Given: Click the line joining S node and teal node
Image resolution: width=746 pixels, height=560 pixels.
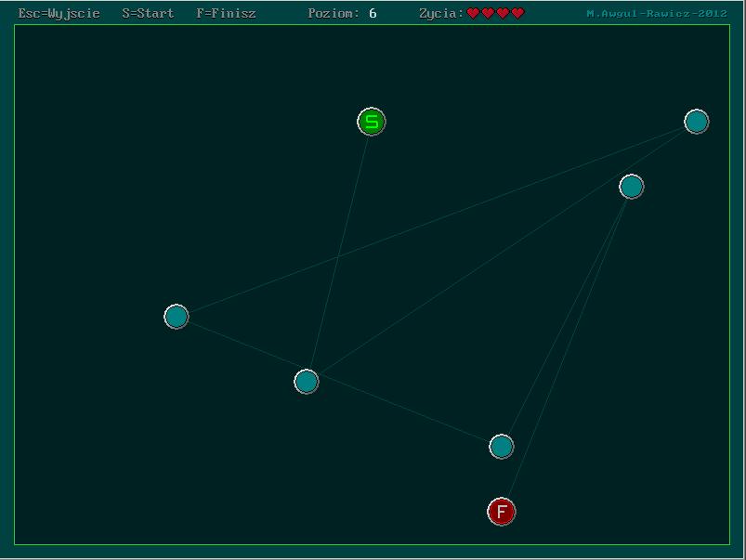Looking at the screenshot, I should pyautogui.click(x=339, y=252).
